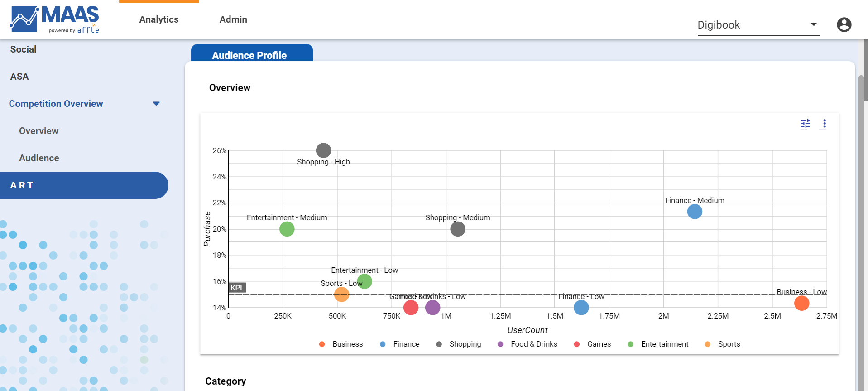Select the ART sidebar item
Image resolution: width=868 pixels, height=391 pixels.
click(x=84, y=185)
